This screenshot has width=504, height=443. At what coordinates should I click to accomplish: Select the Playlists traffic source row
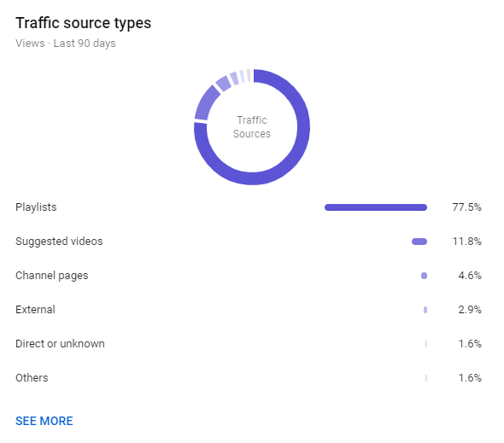(x=249, y=207)
